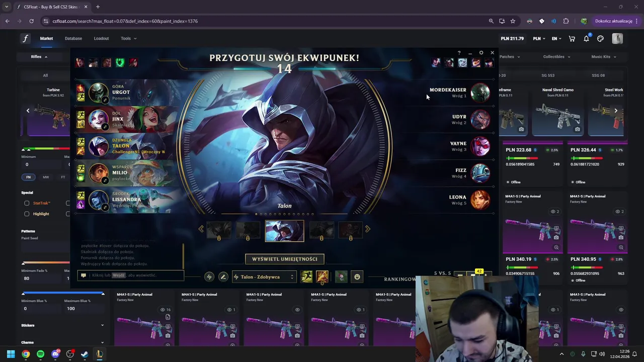
Task: Choose the ward skin icon beside summoner spells
Action: coord(341,277)
